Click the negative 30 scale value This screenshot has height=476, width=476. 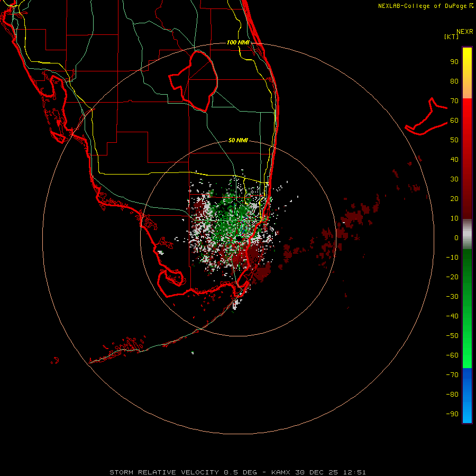(452, 297)
